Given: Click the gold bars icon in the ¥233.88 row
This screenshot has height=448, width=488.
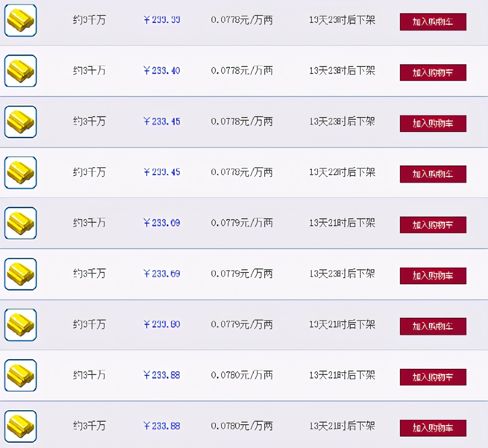Looking at the screenshot, I should coord(20,377).
